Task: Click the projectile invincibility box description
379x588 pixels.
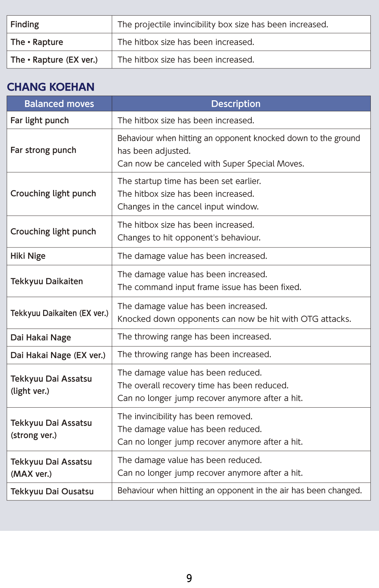Action: tap(223, 24)
